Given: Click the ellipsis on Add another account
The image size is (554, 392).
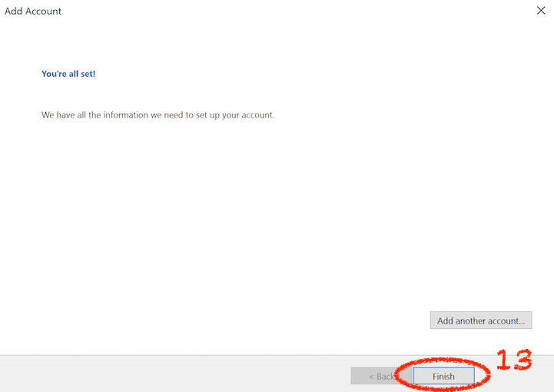Looking at the screenshot, I should pyautogui.click(x=521, y=321).
